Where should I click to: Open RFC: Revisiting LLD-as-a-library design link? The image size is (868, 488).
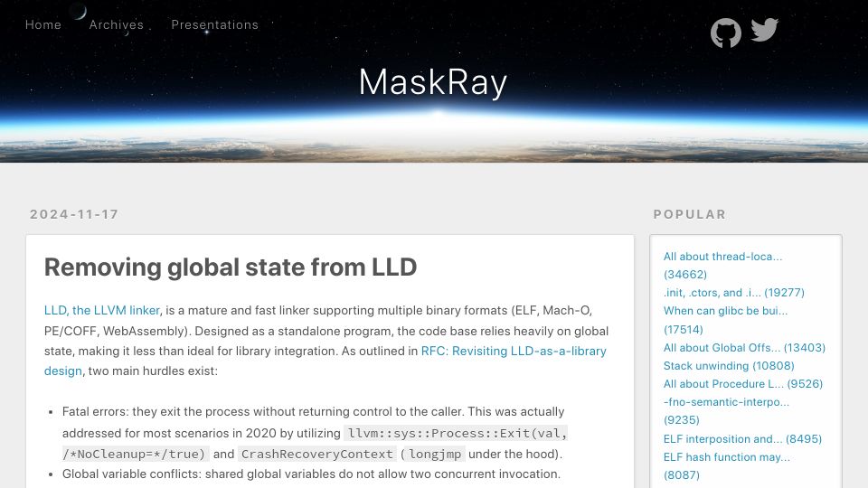(x=325, y=361)
